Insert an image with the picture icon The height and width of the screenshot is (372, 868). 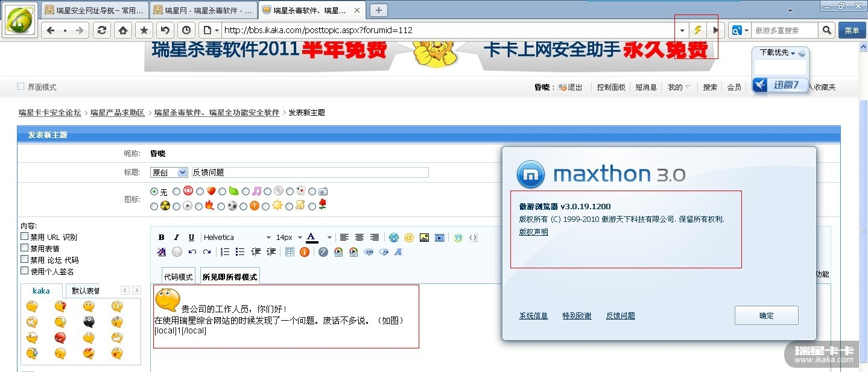pos(424,238)
